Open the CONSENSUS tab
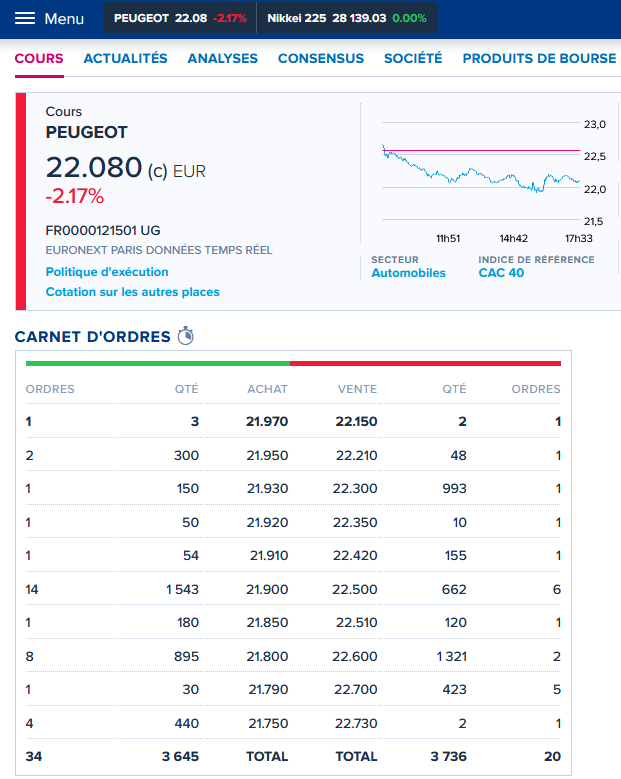This screenshot has height=779, width=621. point(321,59)
